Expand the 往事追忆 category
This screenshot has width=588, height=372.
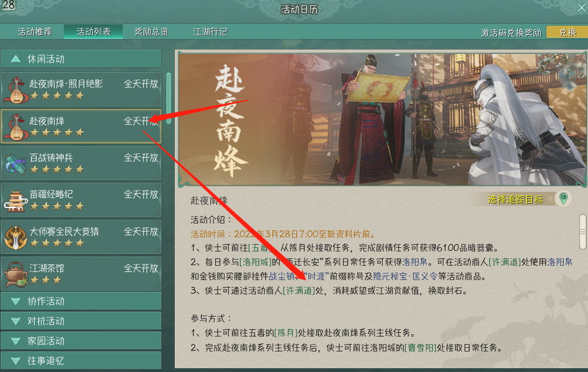click(x=81, y=360)
